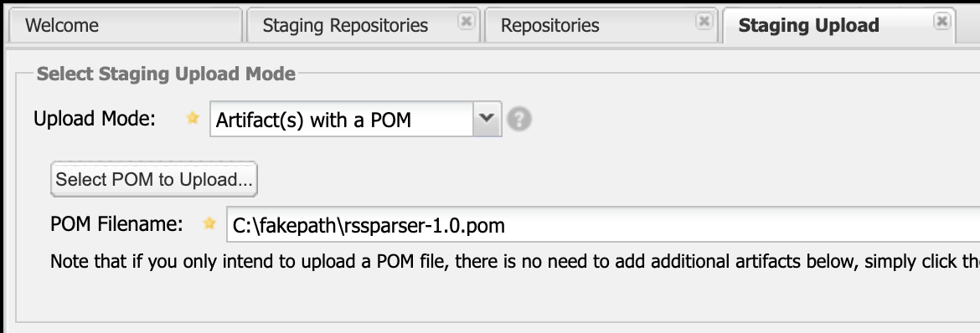The image size is (980, 333).
Task: Close the Repositories tab
Action: point(704,22)
